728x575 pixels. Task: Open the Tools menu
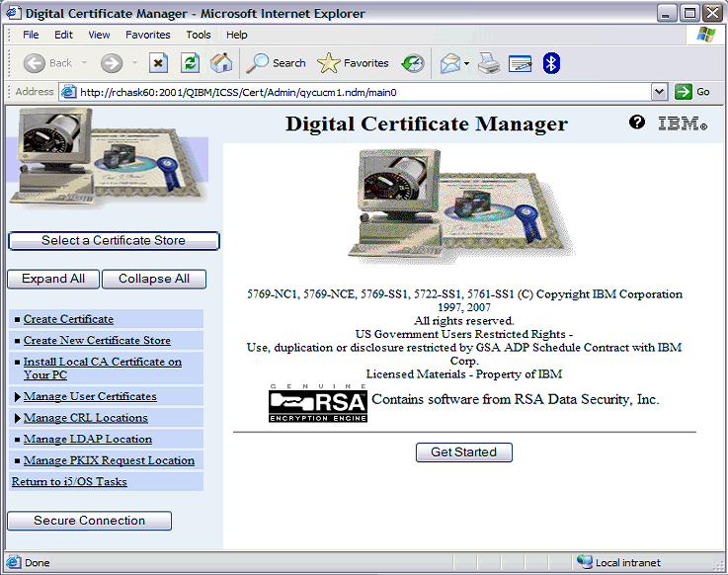[x=199, y=35]
